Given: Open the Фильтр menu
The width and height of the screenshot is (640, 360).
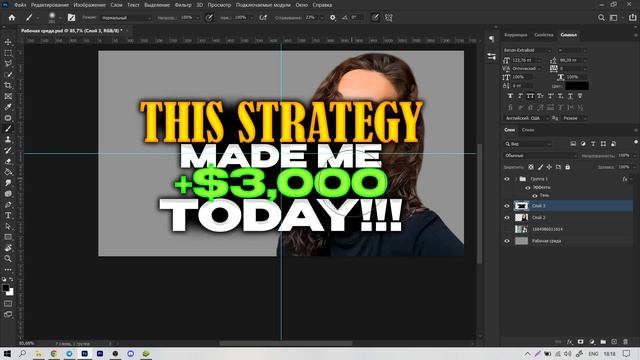Looking at the screenshot, I should click(x=183, y=5).
